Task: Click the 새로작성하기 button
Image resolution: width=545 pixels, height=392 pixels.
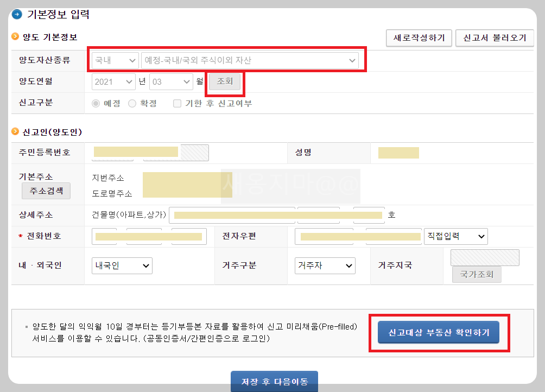Action: [419, 38]
